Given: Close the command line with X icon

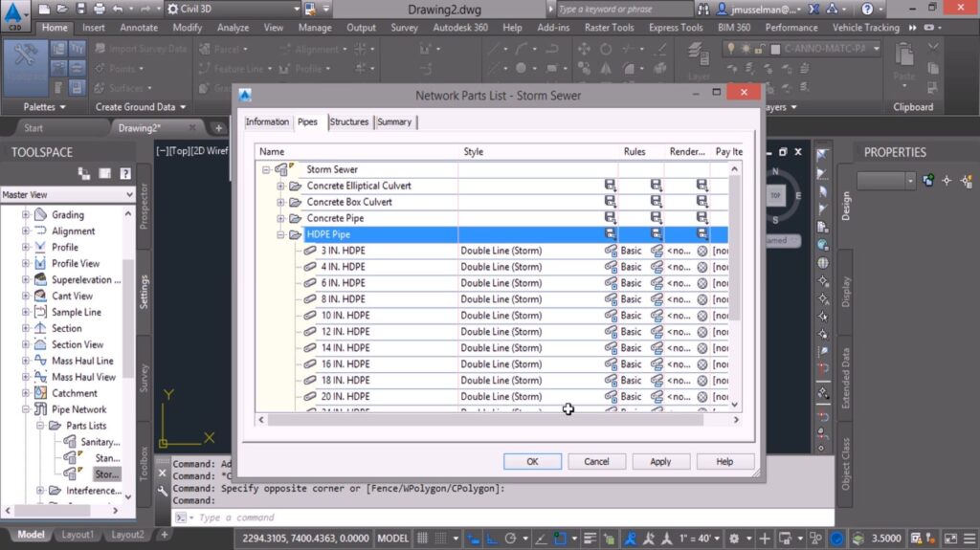Looking at the screenshot, I should point(163,473).
